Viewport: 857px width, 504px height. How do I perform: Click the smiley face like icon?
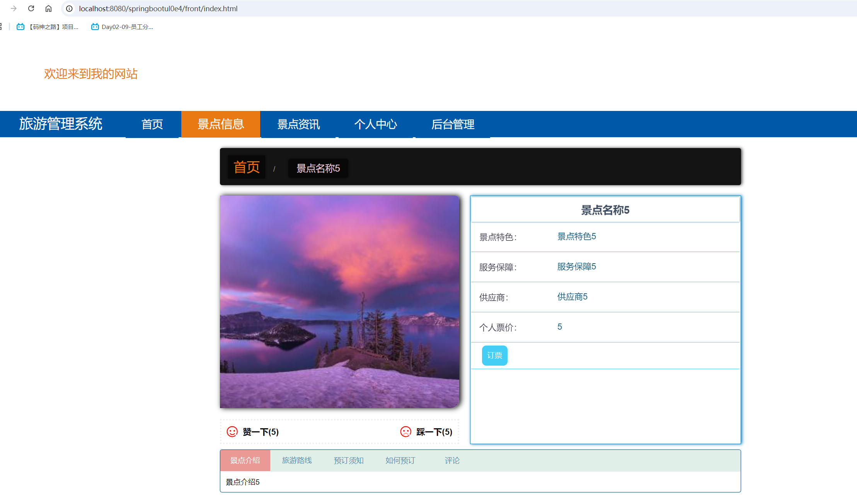coord(232,432)
